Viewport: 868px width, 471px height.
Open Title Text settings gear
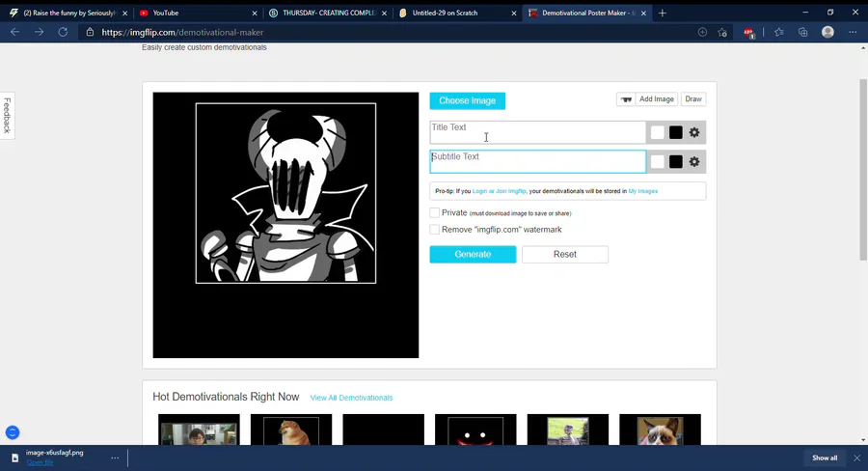pos(694,132)
